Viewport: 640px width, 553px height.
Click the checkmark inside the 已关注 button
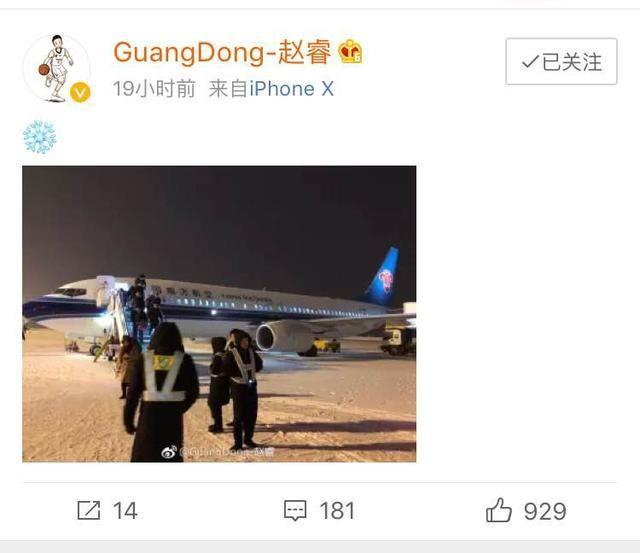click(530, 62)
